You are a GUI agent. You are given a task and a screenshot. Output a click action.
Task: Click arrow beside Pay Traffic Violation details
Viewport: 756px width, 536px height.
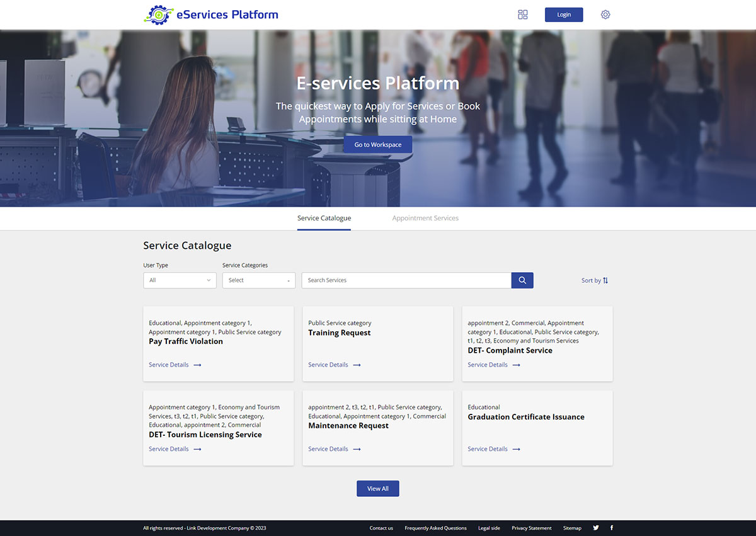(x=197, y=365)
